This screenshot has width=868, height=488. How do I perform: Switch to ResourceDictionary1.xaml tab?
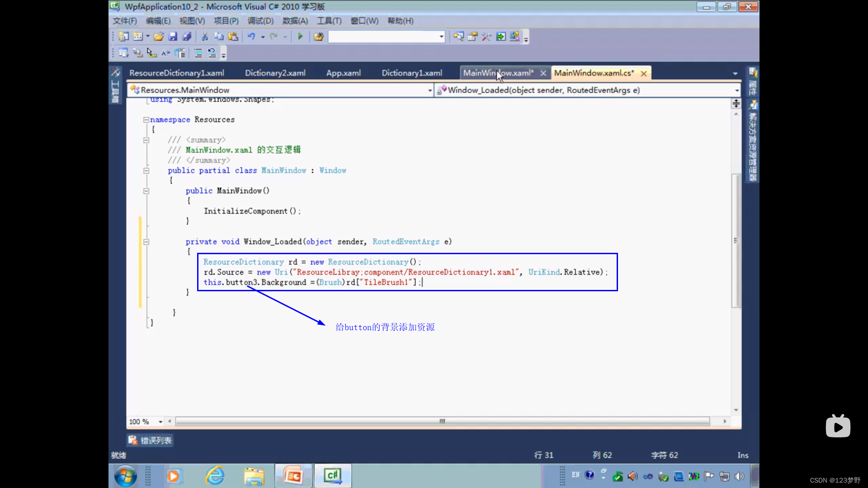point(177,73)
